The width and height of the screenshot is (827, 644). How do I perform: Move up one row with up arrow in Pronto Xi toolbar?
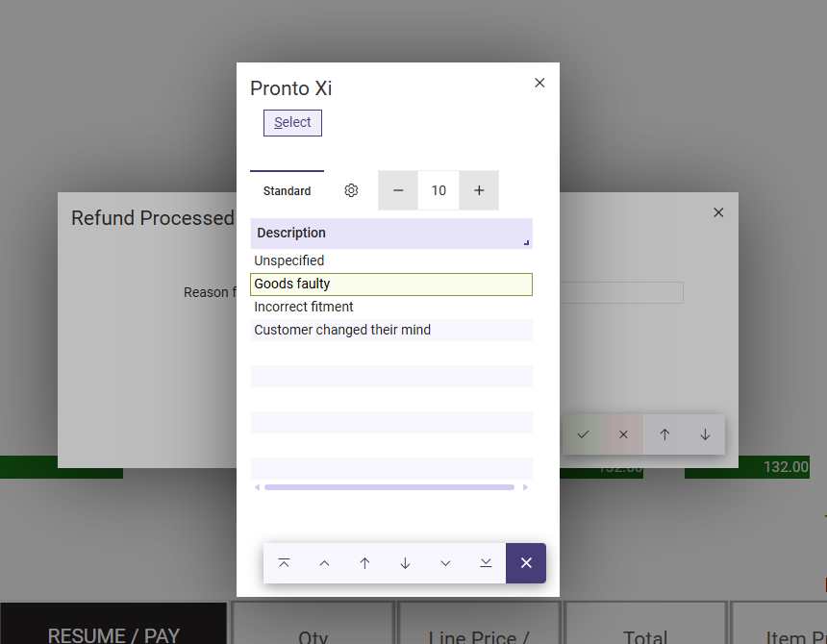[x=364, y=563]
